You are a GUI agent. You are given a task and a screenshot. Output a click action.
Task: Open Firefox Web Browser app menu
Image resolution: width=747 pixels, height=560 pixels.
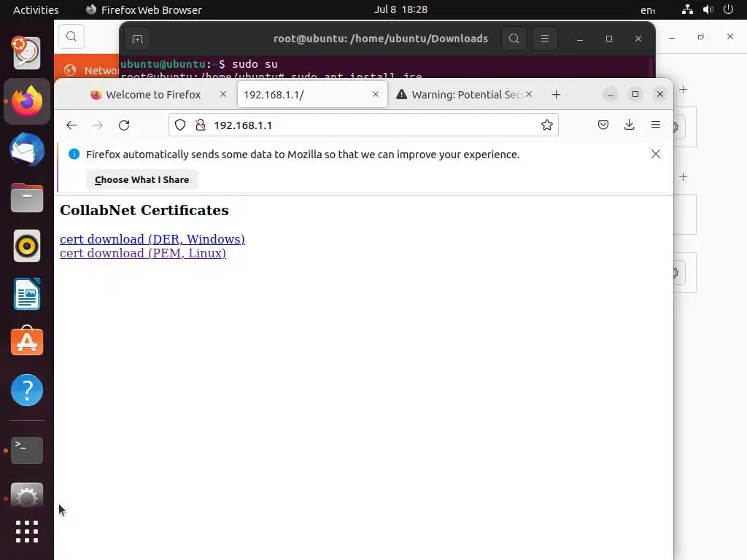click(x=144, y=9)
